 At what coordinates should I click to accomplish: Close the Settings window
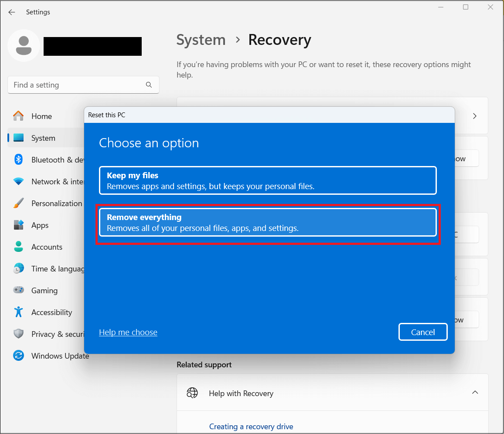coord(490,7)
